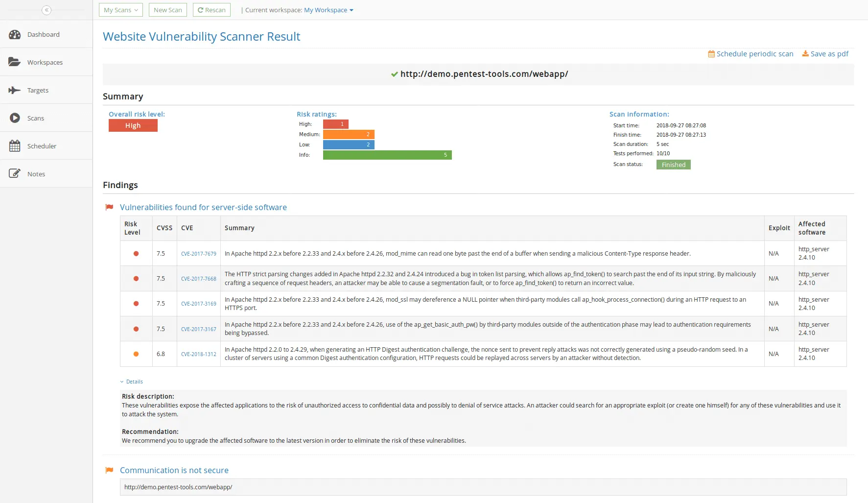
Task: Select the Workspaces sidebar icon
Action: point(15,62)
